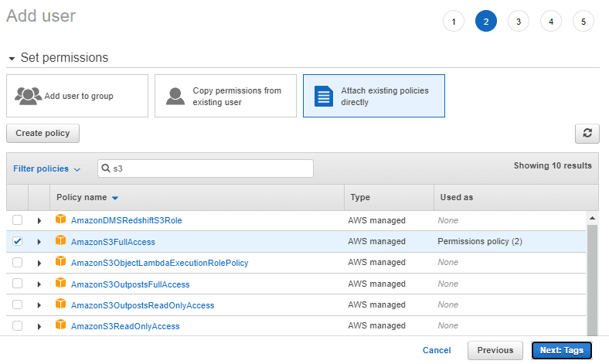Check the AmazonS3ReadOnlyAccess checkbox
Image resolution: width=609 pixels, height=364 pixels.
[x=18, y=325]
